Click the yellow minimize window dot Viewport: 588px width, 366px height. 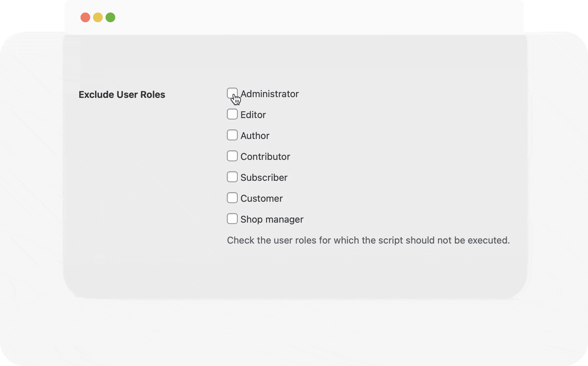(98, 17)
